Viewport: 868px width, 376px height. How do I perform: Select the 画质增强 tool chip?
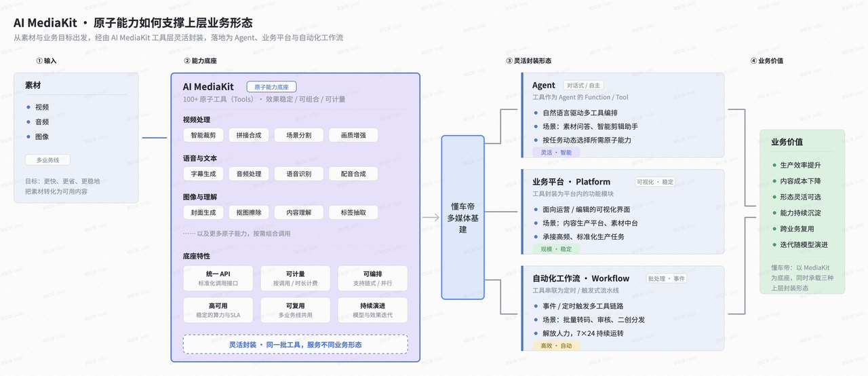tap(353, 135)
